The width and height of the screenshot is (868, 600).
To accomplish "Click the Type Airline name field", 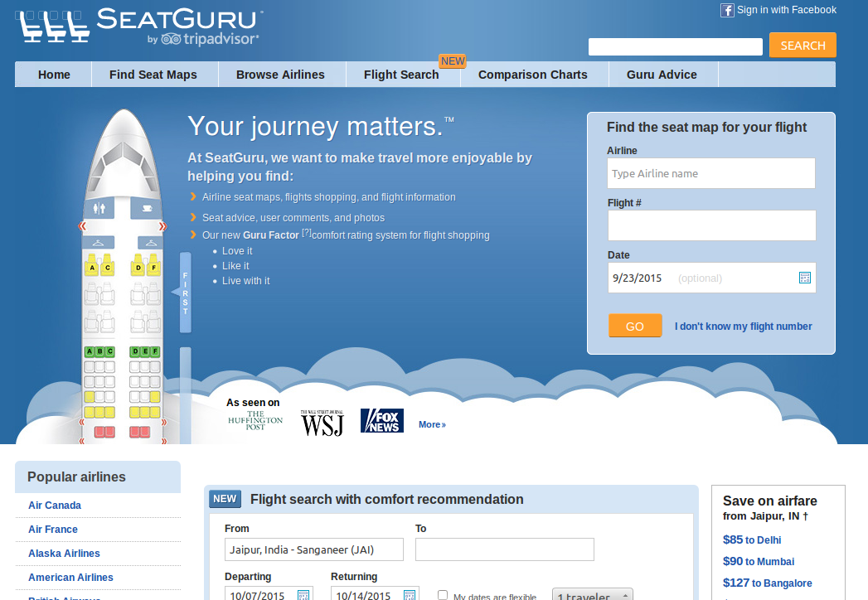I will [x=711, y=173].
